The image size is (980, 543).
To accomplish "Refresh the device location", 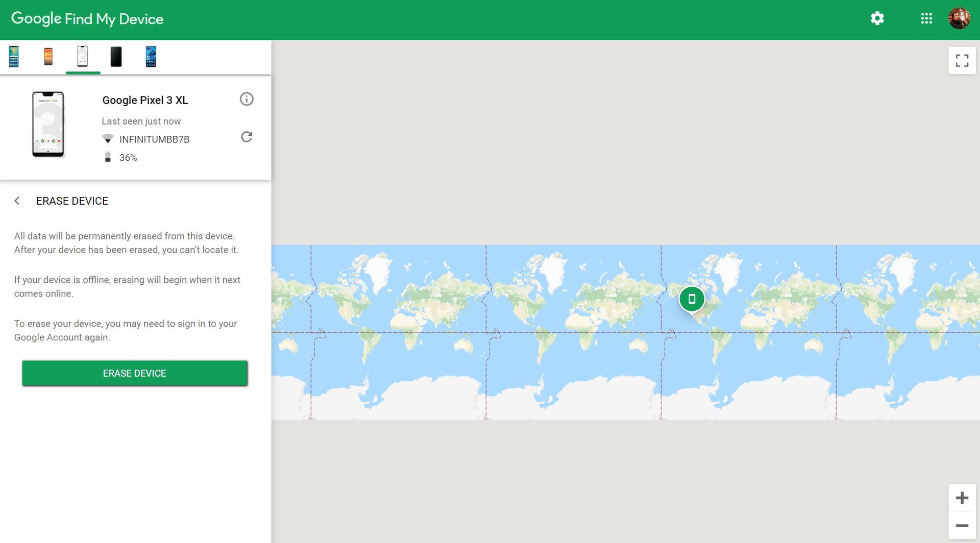I will click(247, 137).
